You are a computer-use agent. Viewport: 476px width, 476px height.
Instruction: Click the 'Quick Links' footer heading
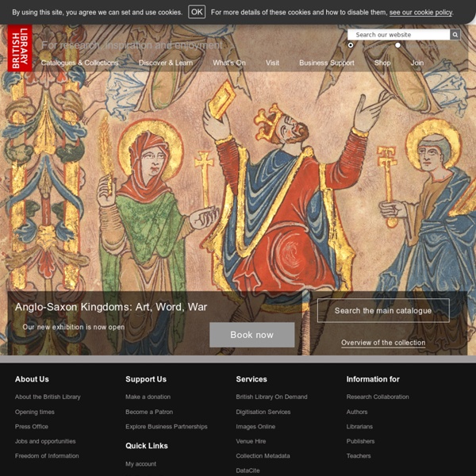tap(147, 446)
